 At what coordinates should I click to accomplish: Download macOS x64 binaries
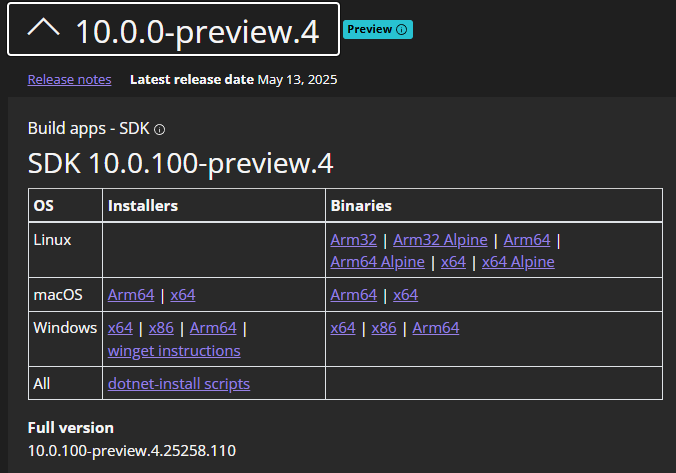[x=405, y=295]
